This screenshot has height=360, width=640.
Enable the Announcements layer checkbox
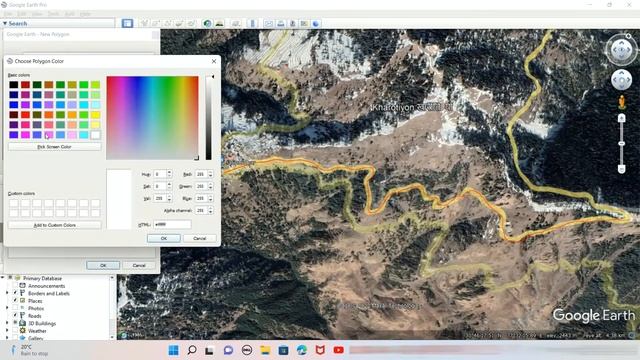tap(15, 286)
